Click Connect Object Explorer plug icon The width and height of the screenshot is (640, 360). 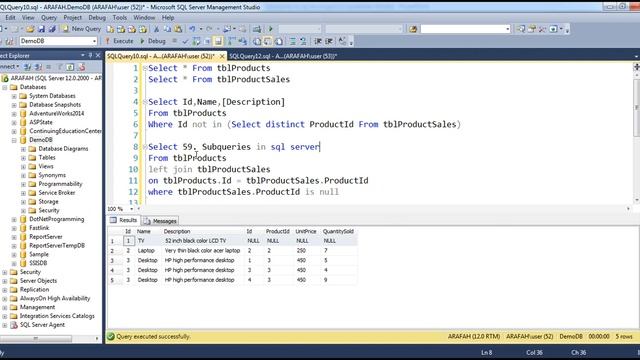coord(27,67)
